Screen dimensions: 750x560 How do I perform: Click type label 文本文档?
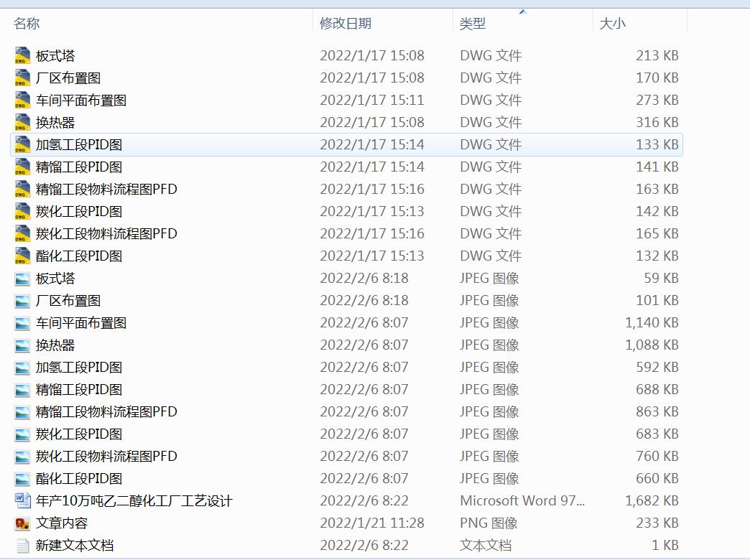click(x=486, y=545)
